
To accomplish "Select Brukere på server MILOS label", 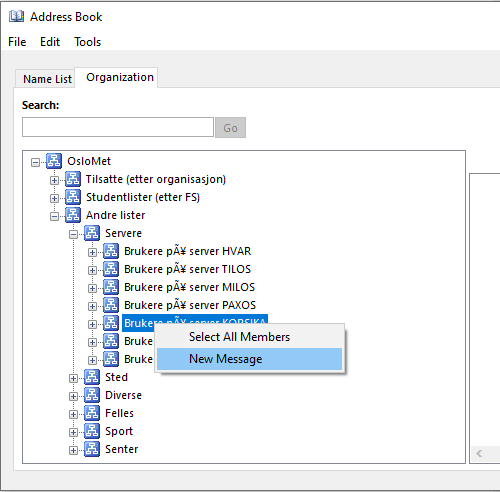I will click(x=189, y=287).
